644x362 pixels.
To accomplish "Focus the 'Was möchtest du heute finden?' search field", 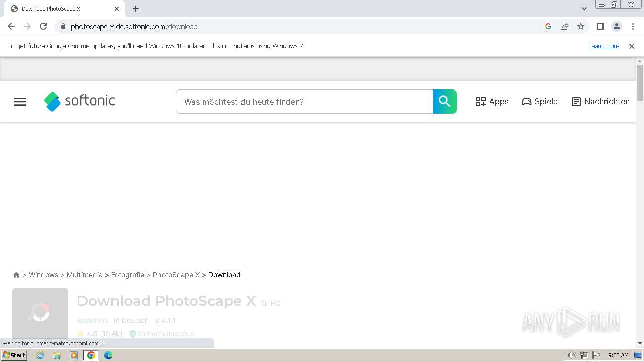I will (x=304, y=102).
